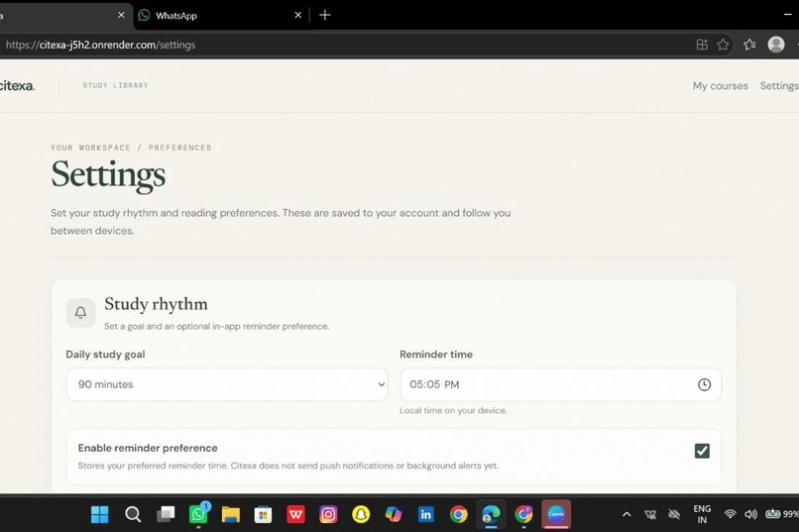Screen dimensions: 799x532
Task: Click the address bar URL
Action: [x=100, y=45]
